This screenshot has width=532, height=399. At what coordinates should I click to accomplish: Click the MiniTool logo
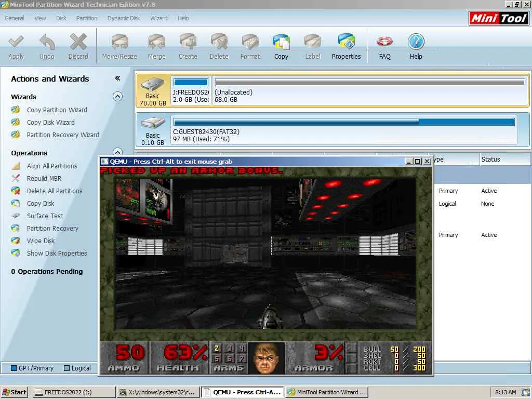click(x=499, y=18)
